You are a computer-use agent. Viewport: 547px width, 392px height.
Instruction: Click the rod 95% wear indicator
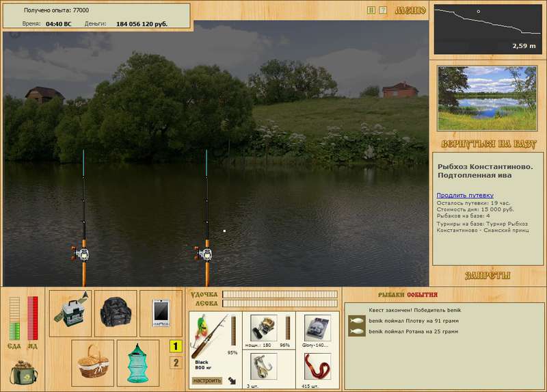pos(233,331)
